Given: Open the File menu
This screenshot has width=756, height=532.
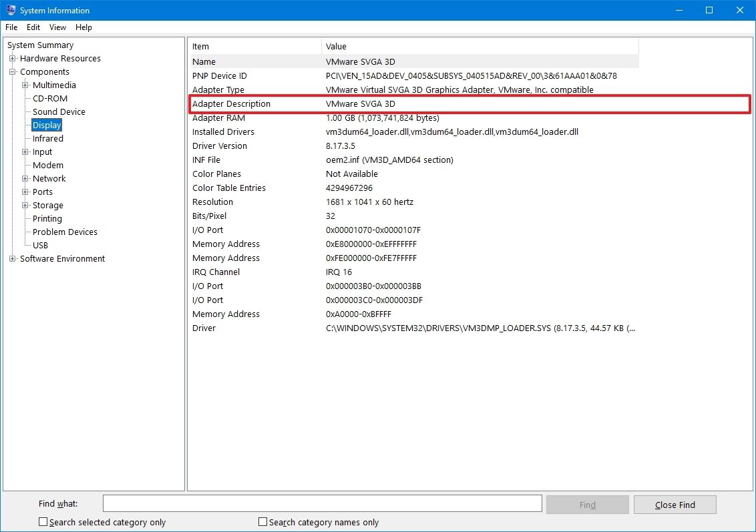Looking at the screenshot, I should [x=11, y=27].
